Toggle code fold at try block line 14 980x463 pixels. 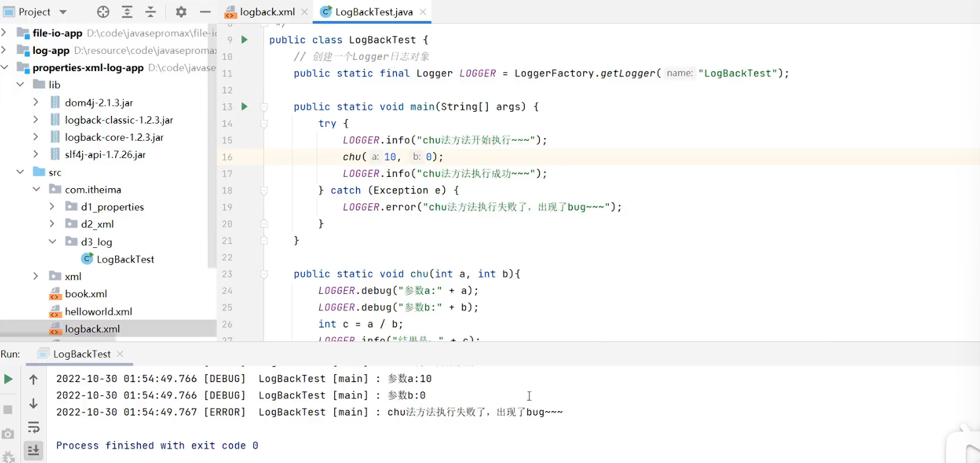[x=263, y=124]
